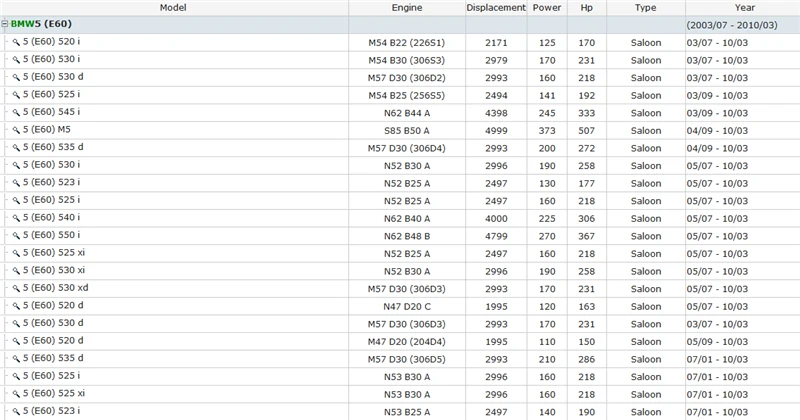Viewport: 800px width, 420px height.
Task: Select the model name 5 (E60) 545 i
Action: pos(51,112)
